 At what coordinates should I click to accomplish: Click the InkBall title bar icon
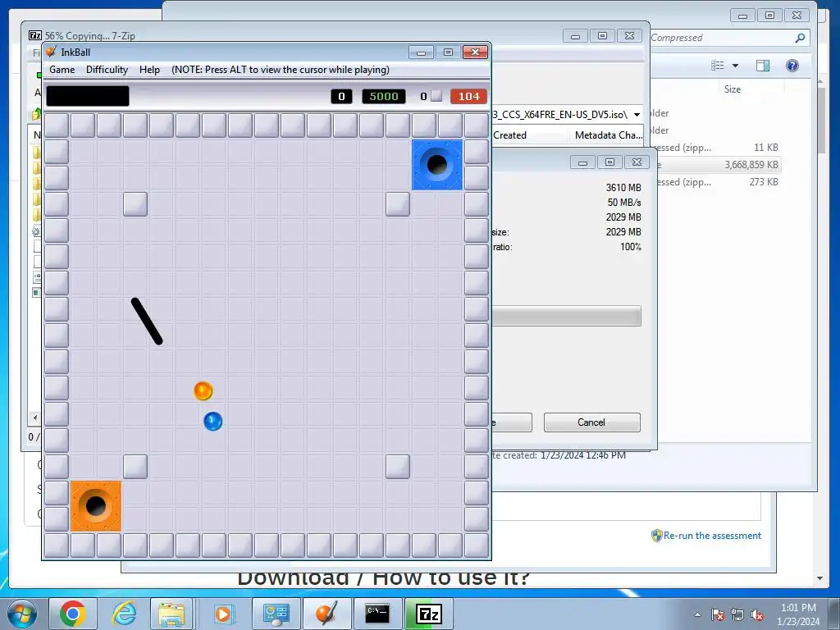[x=52, y=52]
